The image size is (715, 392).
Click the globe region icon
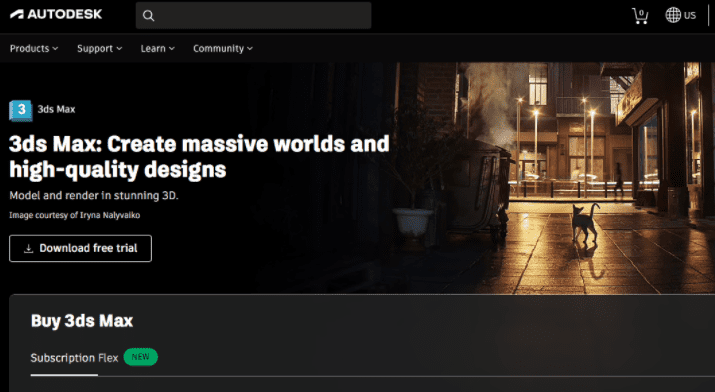tap(673, 15)
